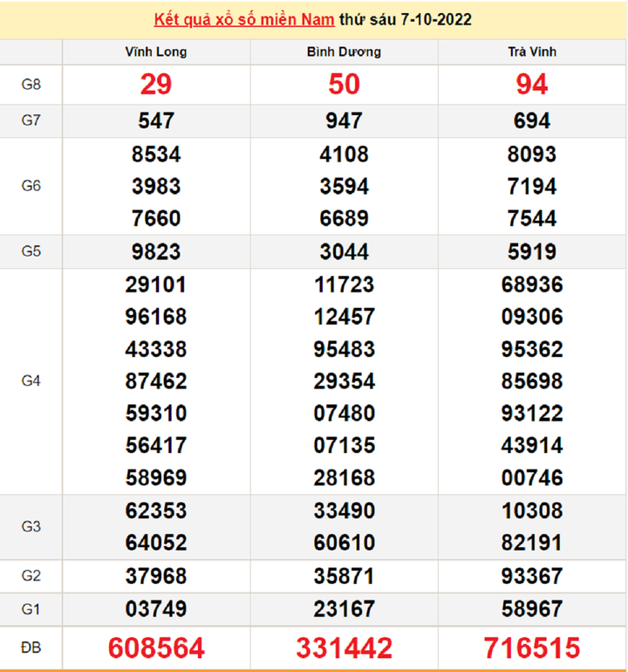The image size is (628, 672).
Task: Click the Vĩnh Long column header
Action: 156,52
